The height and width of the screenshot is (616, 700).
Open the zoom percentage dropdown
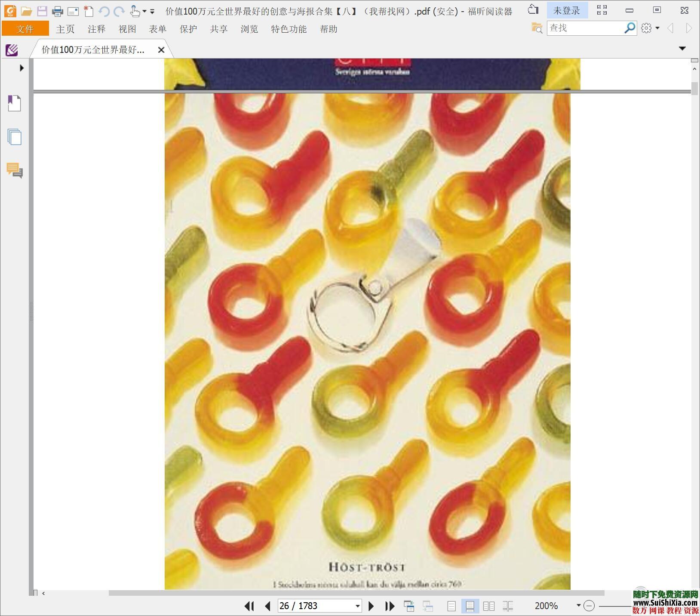tap(578, 606)
